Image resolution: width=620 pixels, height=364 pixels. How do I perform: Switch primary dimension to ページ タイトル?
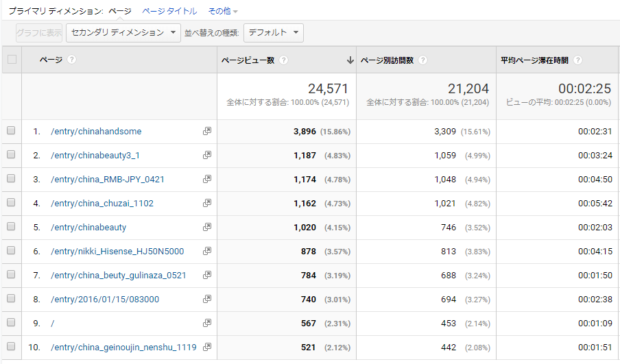(x=169, y=11)
